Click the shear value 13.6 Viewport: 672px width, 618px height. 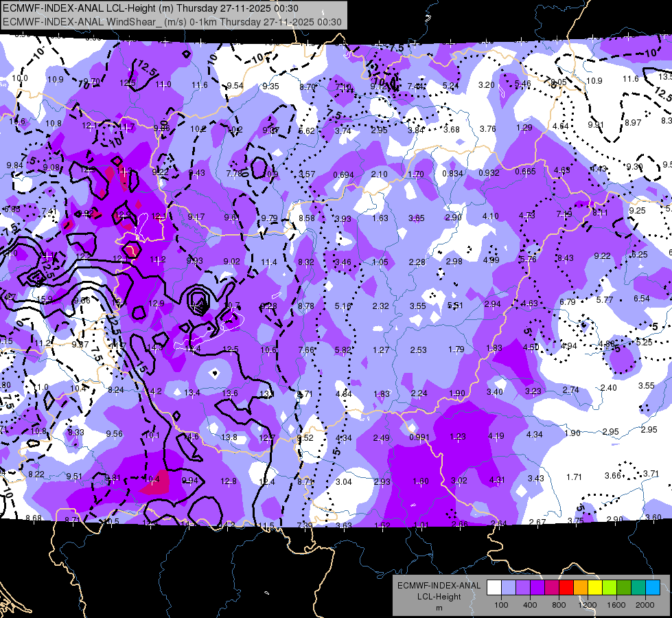coord(230,393)
